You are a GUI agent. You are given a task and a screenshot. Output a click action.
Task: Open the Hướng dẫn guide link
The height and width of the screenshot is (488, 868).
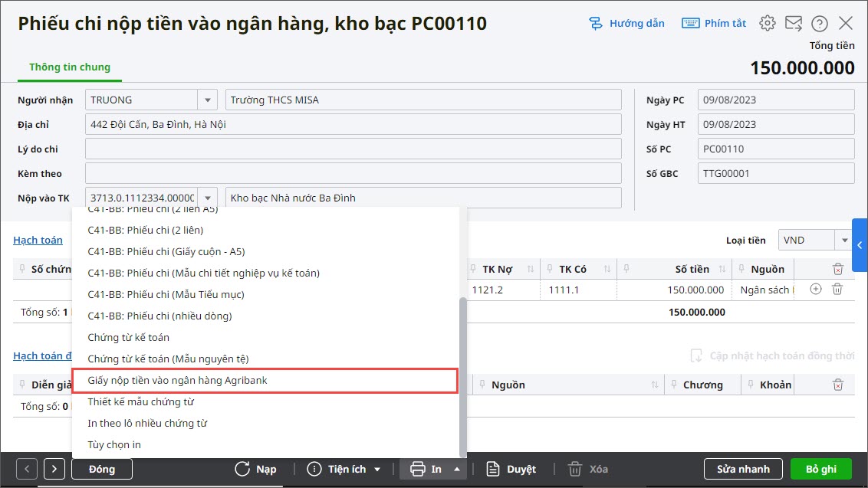point(626,23)
